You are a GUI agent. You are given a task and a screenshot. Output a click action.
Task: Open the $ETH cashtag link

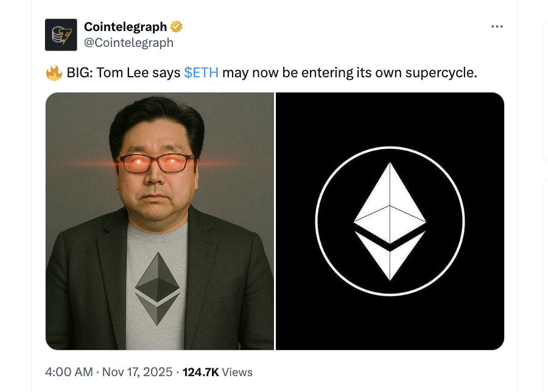coord(201,72)
